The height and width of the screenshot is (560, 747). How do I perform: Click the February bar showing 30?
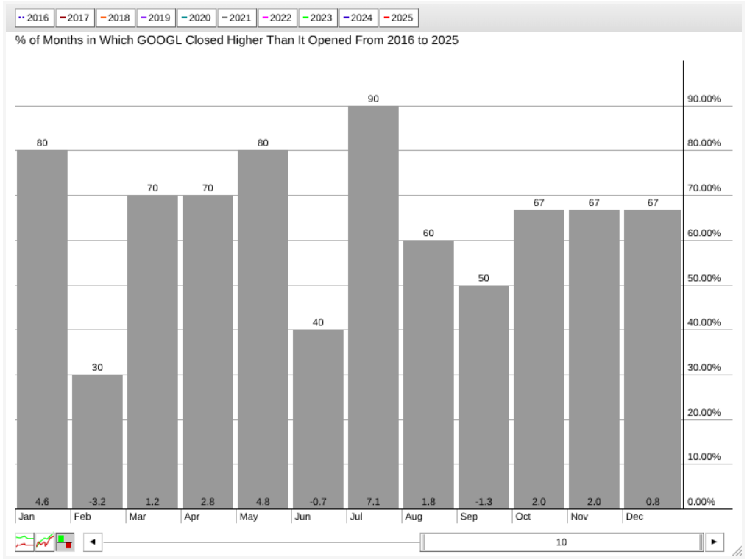(97, 442)
